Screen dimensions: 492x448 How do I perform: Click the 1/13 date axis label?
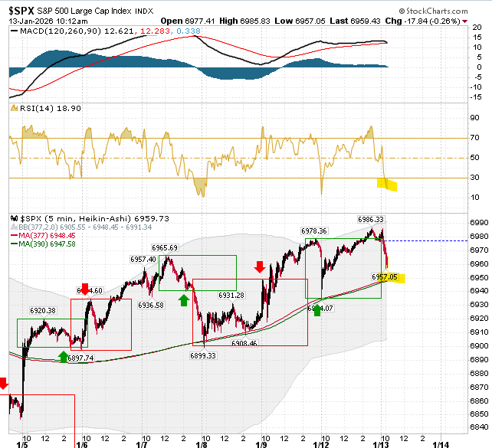click(381, 444)
